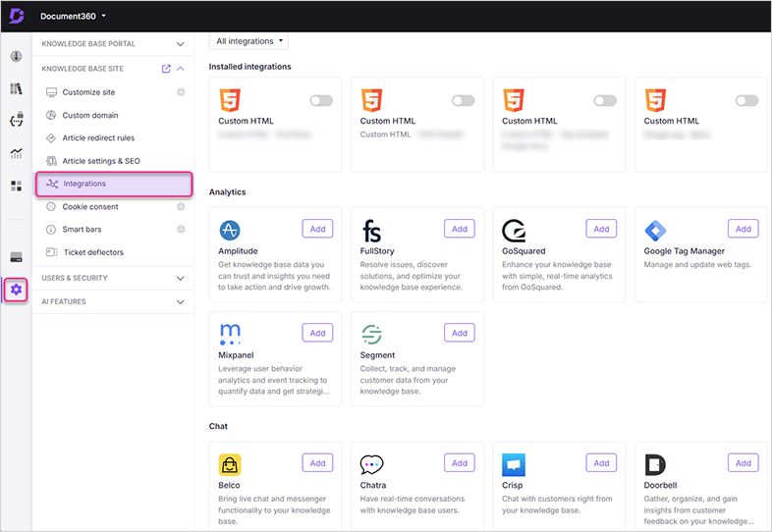Add the Amplitude integration
The image size is (772, 532).
click(x=317, y=229)
